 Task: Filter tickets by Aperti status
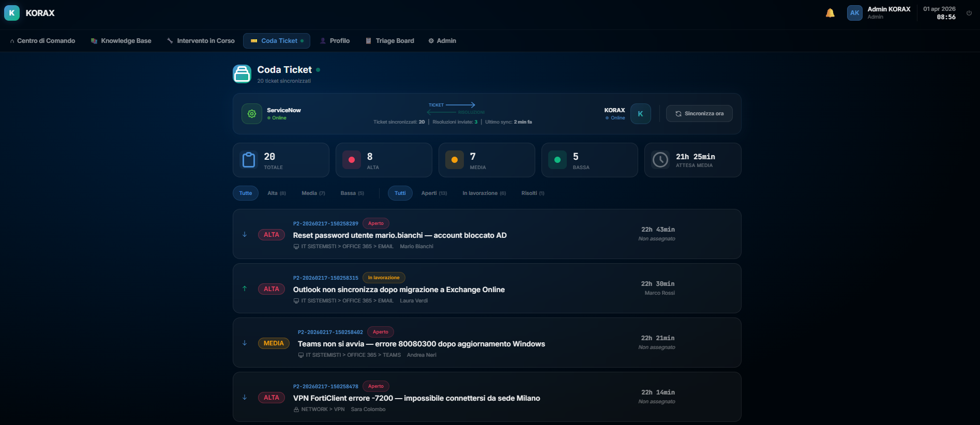point(434,193)
